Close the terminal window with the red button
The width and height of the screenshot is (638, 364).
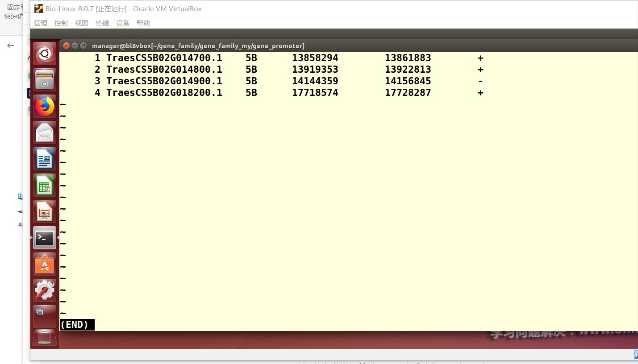click(x=66, y=46)
